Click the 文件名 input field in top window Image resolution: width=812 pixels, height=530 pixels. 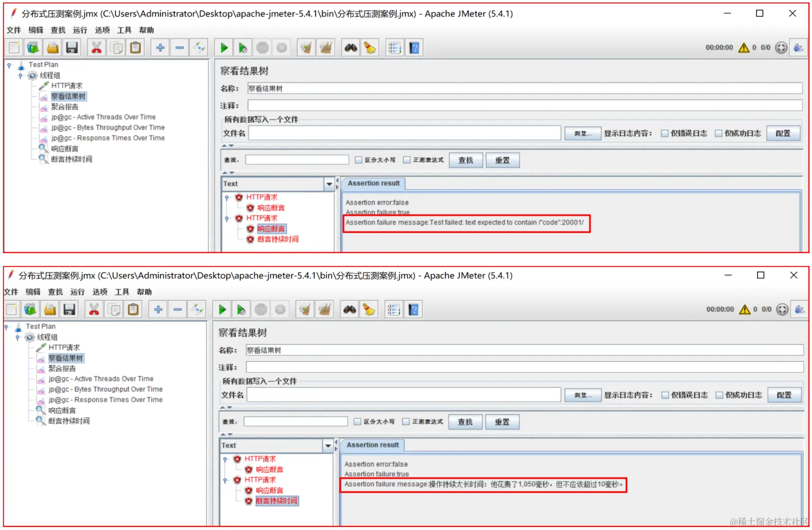click(x=404, y=133)
